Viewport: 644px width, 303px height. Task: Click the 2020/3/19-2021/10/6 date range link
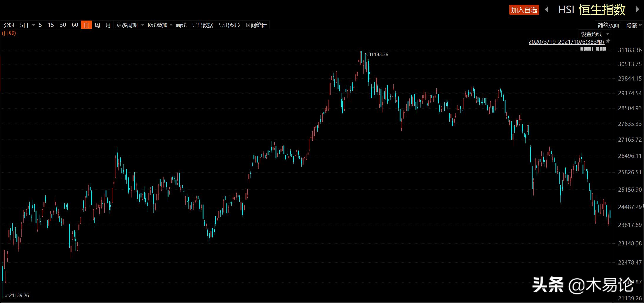(566, 42)
